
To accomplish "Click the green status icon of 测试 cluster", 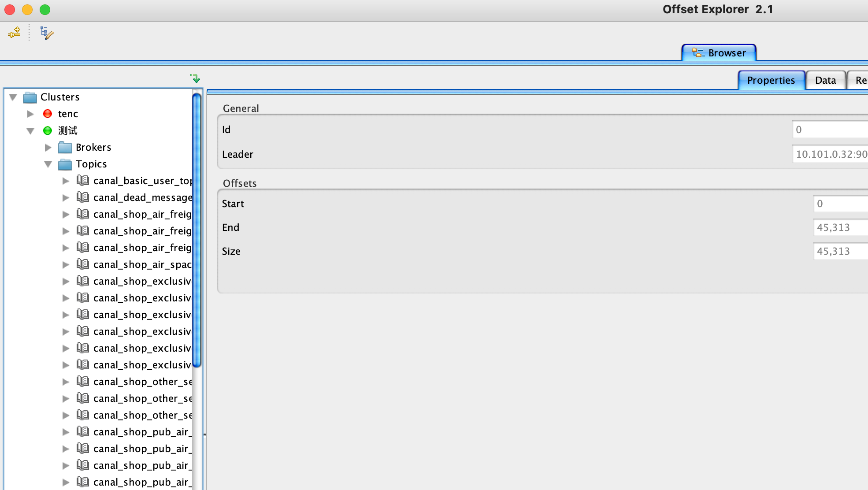I will (x=48, y=130).
